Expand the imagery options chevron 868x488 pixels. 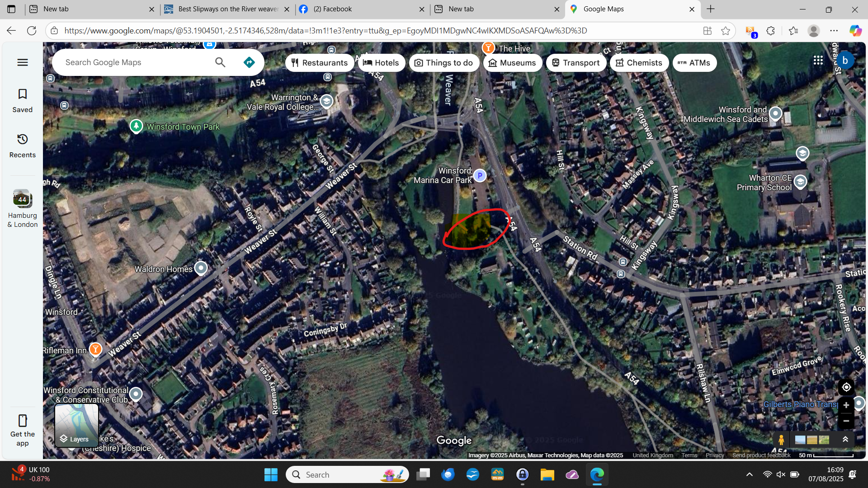click(845, 439)
